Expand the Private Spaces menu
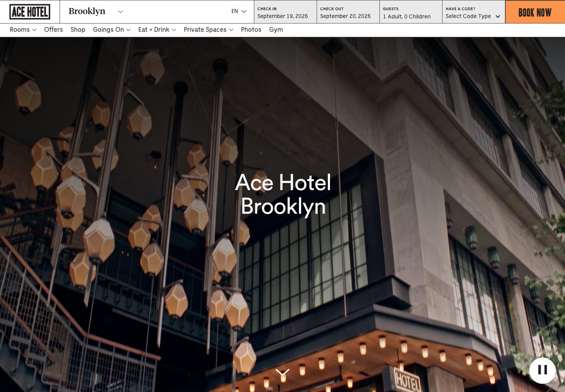Image resolution: width=565 pixels, height=392 pixels. (209, 30)
